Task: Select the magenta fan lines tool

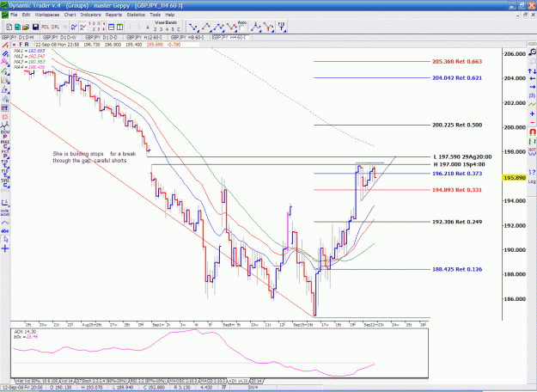Action: pos(5,62)
